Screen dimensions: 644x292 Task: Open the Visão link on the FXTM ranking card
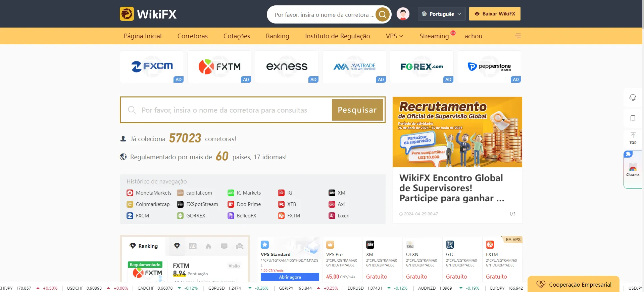(234, 266)
